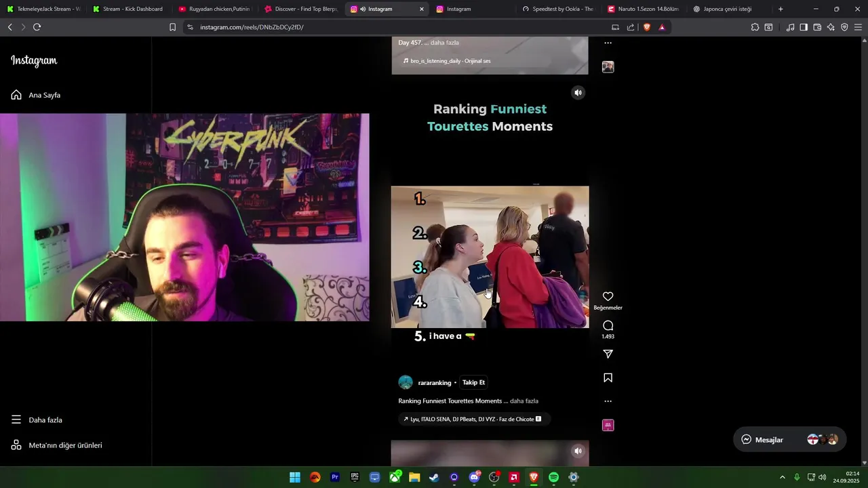The width and height of the screenshot is (868, 488).
Task: Open the Brave VPN shield icon
Action: 844,27
